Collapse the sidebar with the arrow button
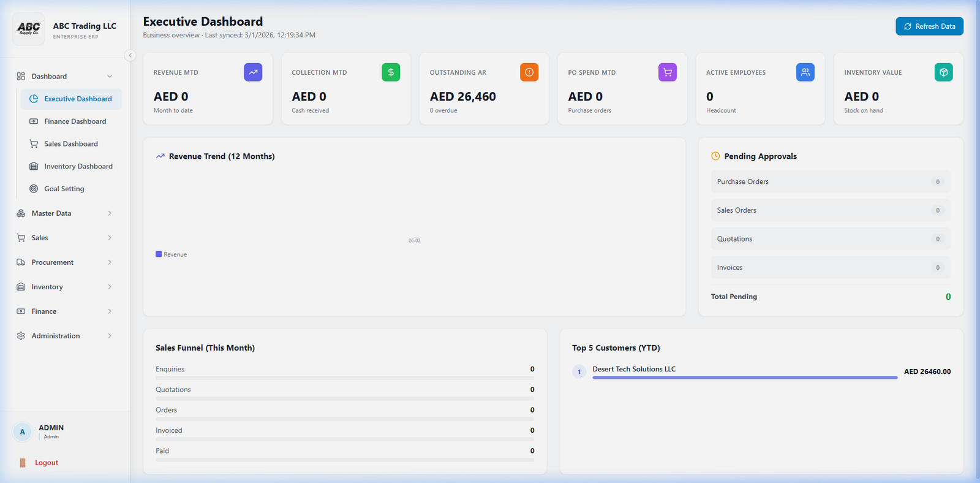 [x=130, y=55]
